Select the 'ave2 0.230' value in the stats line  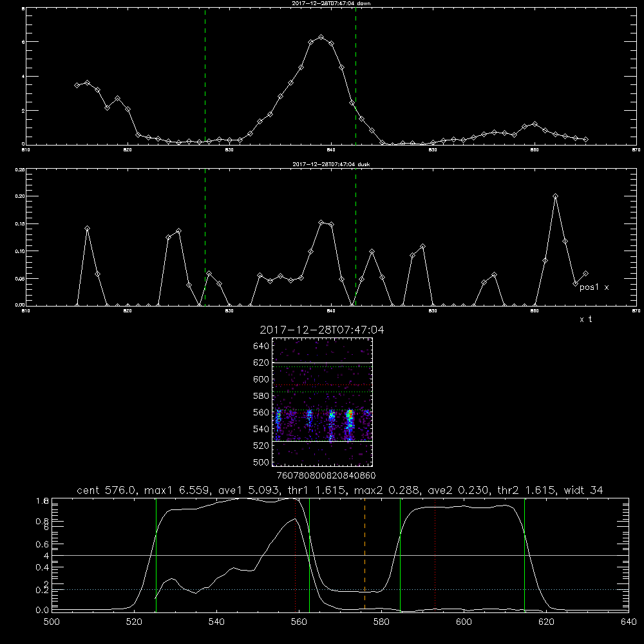pyautogui.click(x=457, y=490)
